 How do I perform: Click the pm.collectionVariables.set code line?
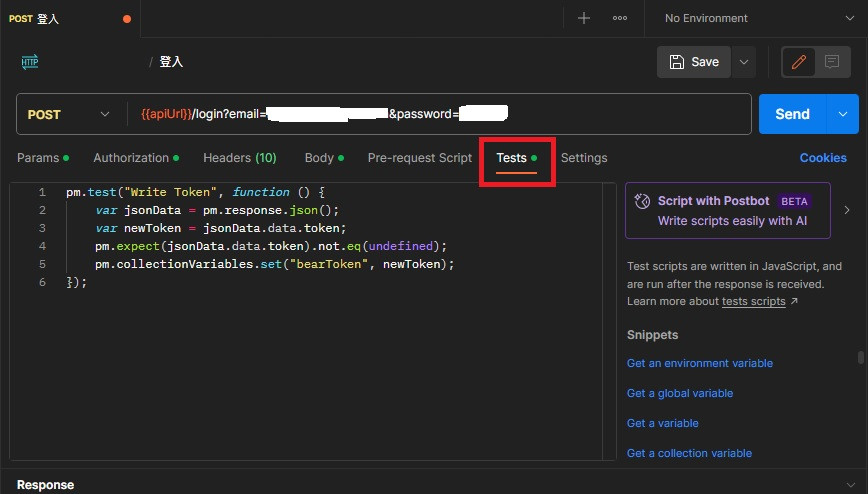[x=274, y=264]
